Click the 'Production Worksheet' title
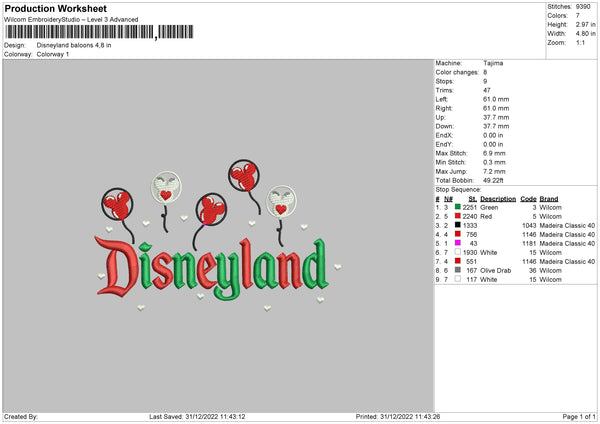The image size is (600, 424). [55, 8]
